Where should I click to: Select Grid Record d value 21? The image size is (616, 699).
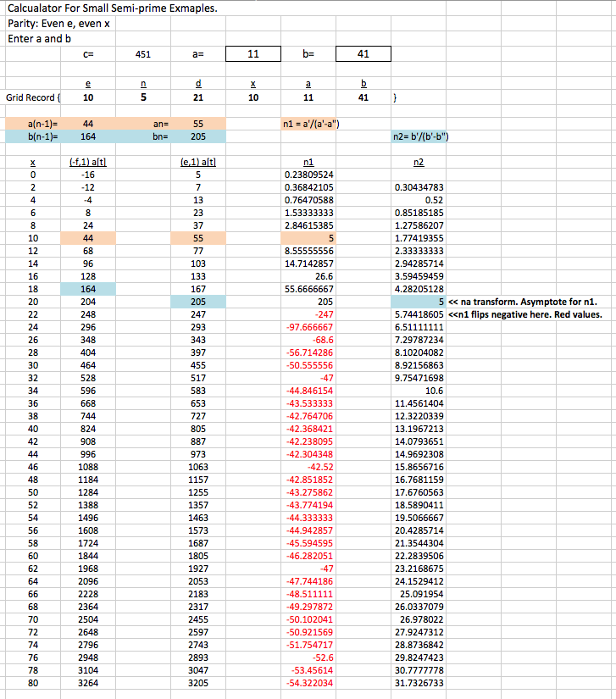coord(198,97)
